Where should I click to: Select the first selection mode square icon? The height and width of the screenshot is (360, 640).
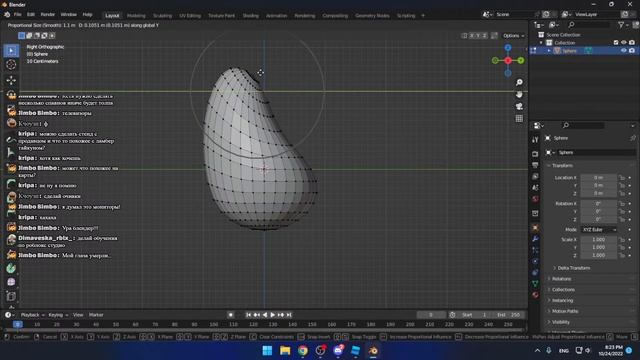pyautogui.click(x=22, y=36)
